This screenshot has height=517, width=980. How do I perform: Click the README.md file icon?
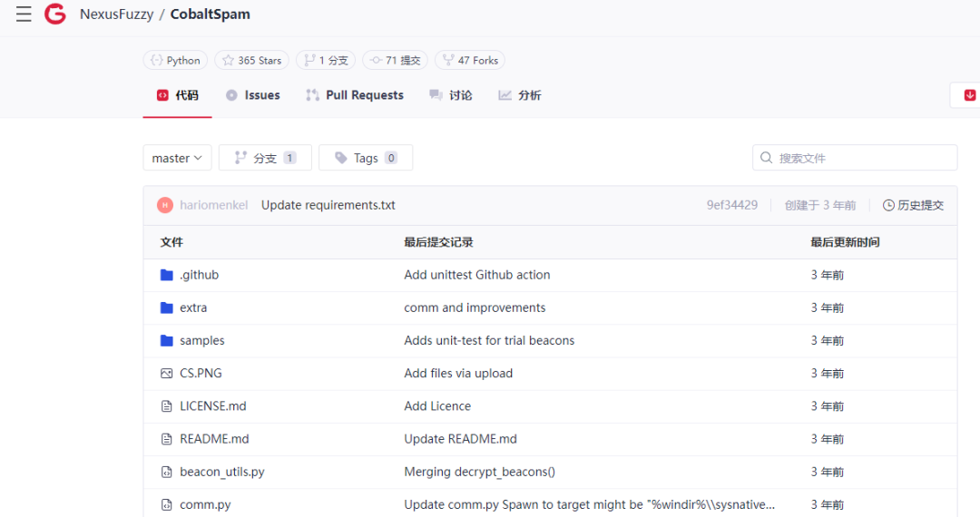pyautogui.click(x=166, y=439)
